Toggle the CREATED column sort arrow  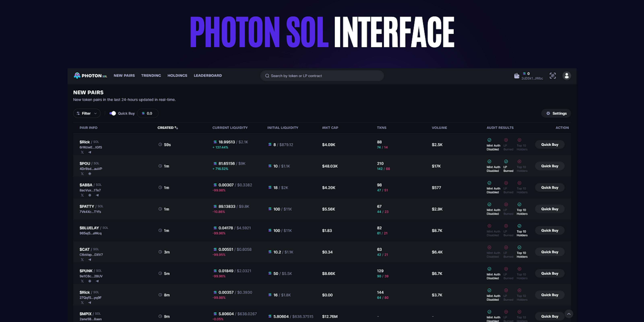[176, 128]
